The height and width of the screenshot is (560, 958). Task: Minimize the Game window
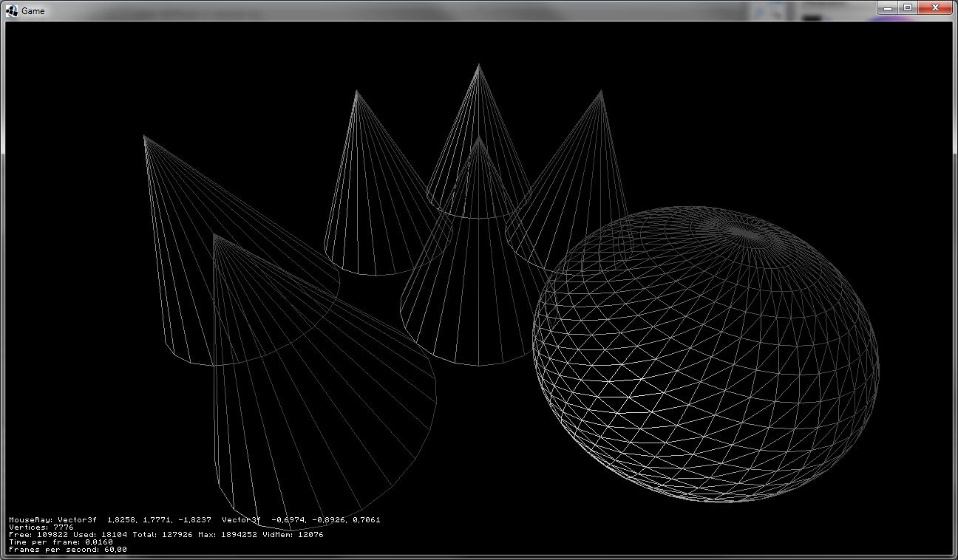(889, 7)
